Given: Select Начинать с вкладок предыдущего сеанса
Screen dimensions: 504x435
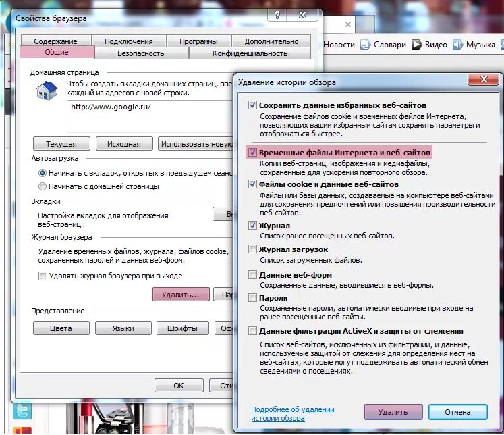Looking at the screenshot, I should [42, 173].
